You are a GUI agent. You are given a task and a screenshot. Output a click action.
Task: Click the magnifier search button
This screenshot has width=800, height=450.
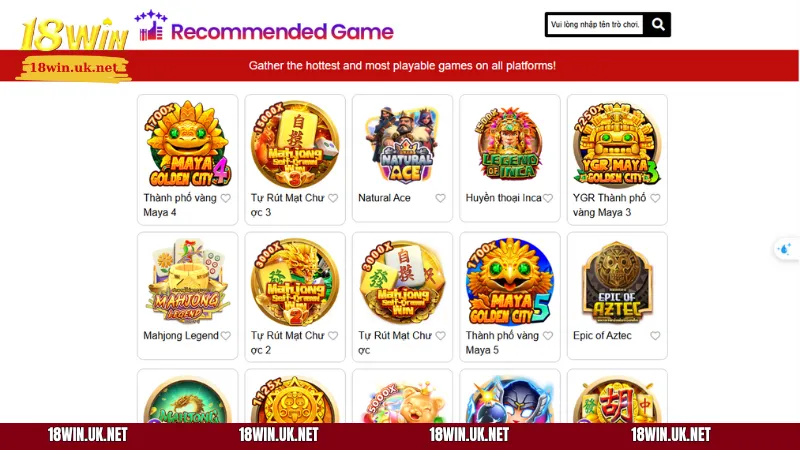[x=658, y=24]
